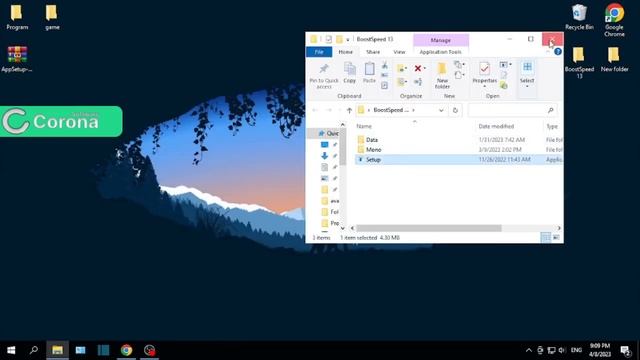Open the notification center icon

(x=624, y=350)
